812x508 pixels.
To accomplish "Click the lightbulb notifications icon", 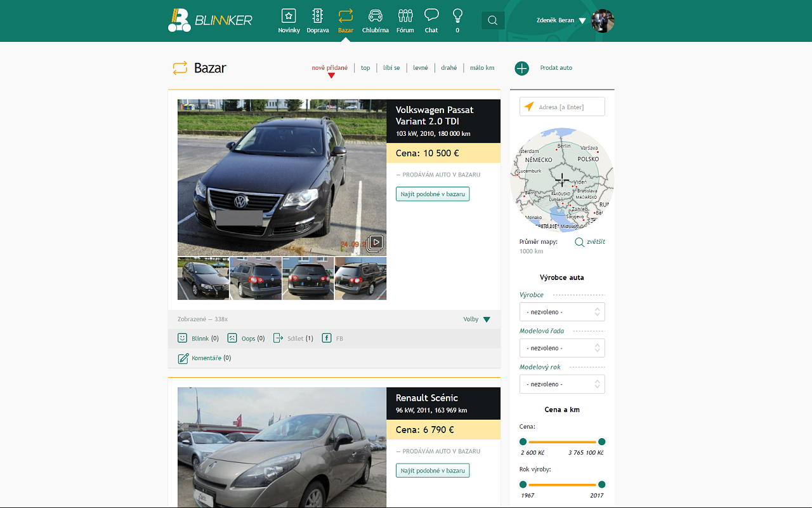I will pos(457,15).
